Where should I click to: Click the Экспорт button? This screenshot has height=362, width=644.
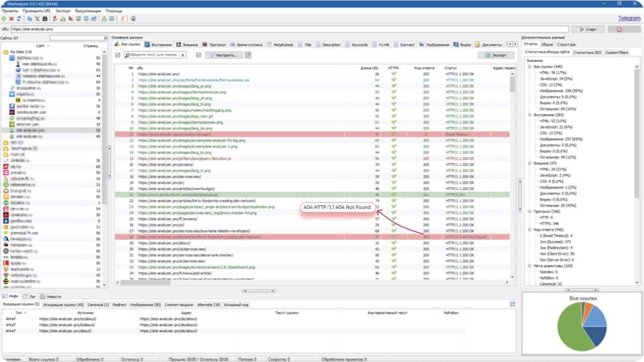coord(496,55)
